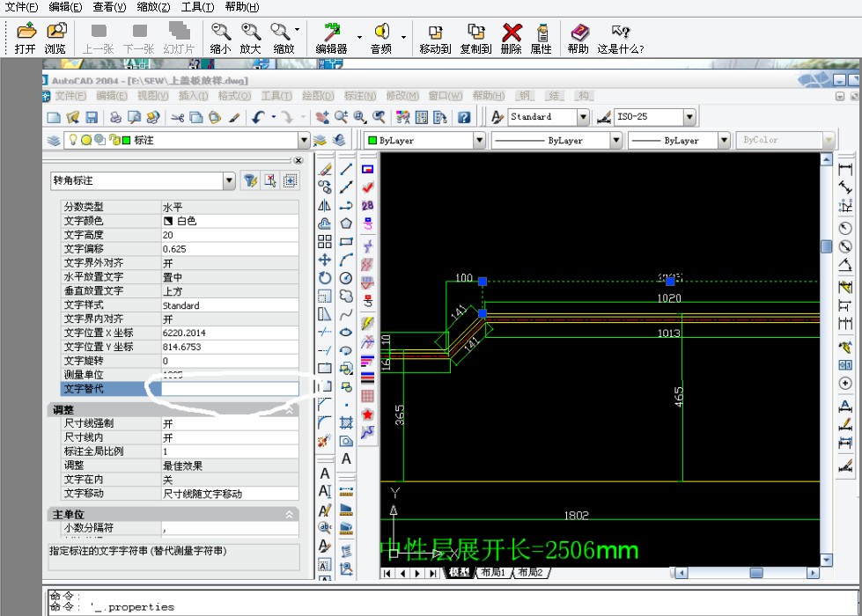Open the ByLayer color control dropdown

tap(479, 140)
